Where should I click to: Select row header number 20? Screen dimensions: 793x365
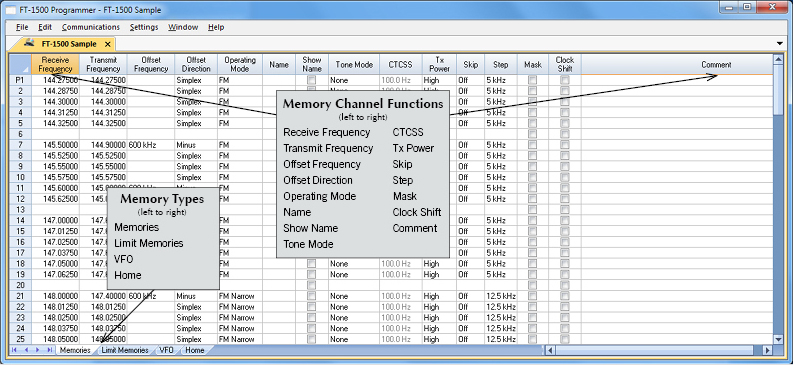20,285
